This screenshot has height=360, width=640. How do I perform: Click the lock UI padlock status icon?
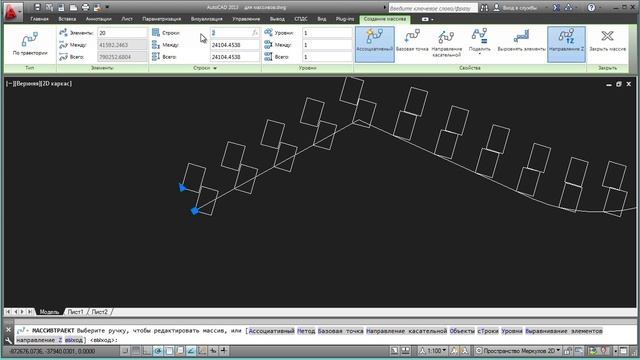point(568,351)
